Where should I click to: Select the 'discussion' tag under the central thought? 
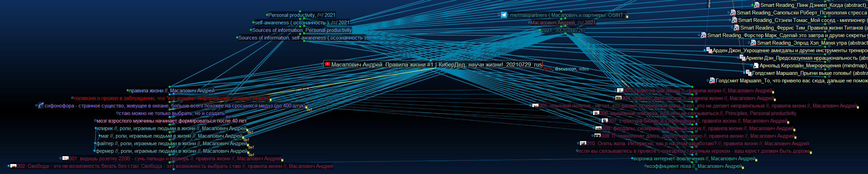point(566,69)
